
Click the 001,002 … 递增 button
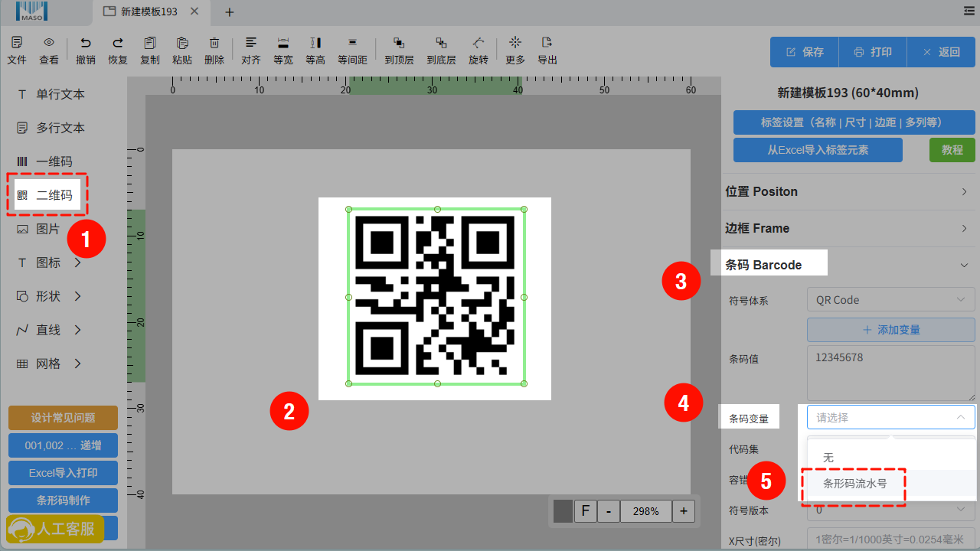click(63, 445)
